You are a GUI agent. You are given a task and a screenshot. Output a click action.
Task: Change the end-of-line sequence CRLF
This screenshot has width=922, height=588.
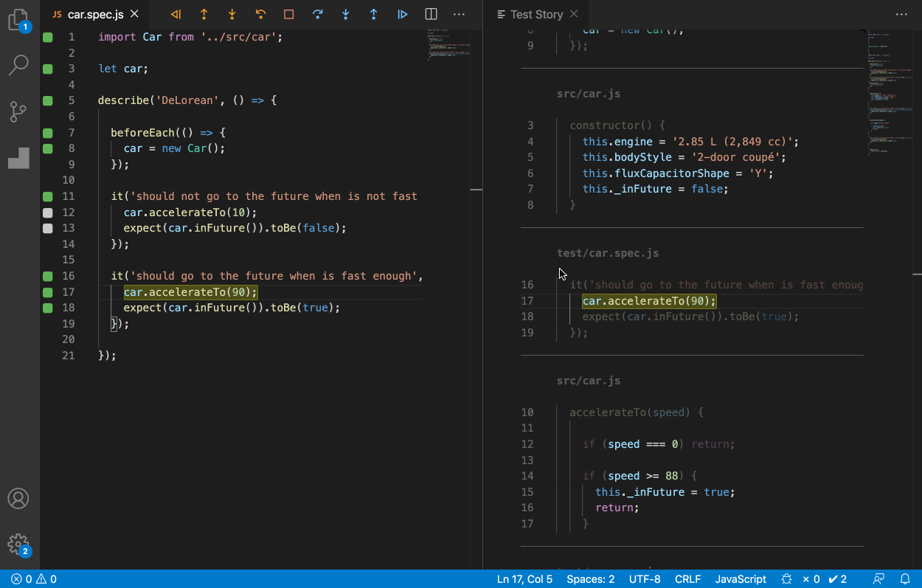(x=687, y=579)
